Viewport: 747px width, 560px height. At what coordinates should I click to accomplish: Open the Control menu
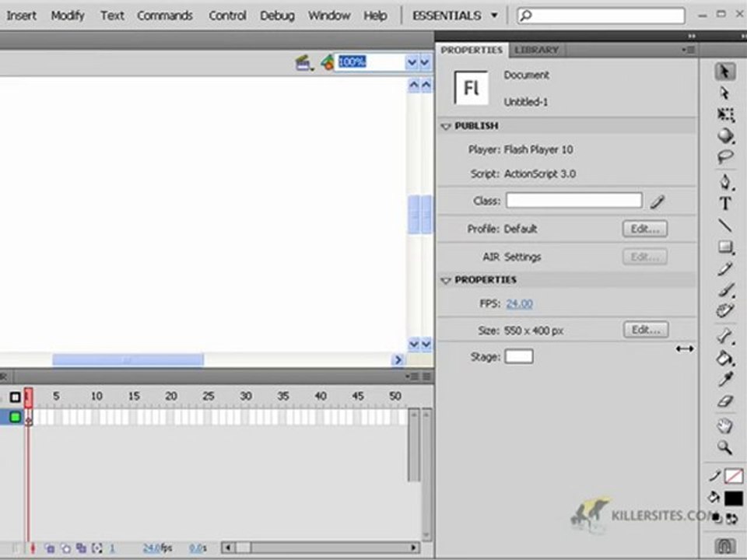point(227,16)
